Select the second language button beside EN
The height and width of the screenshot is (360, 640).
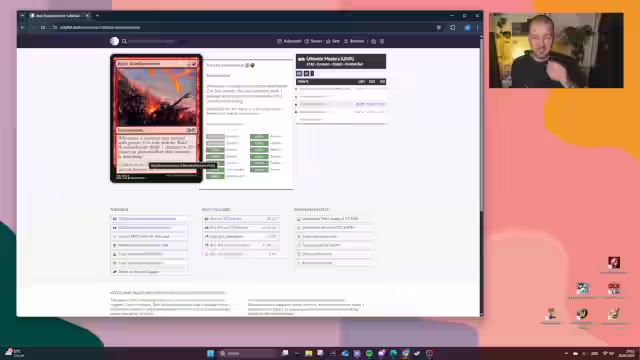point(306,73)
